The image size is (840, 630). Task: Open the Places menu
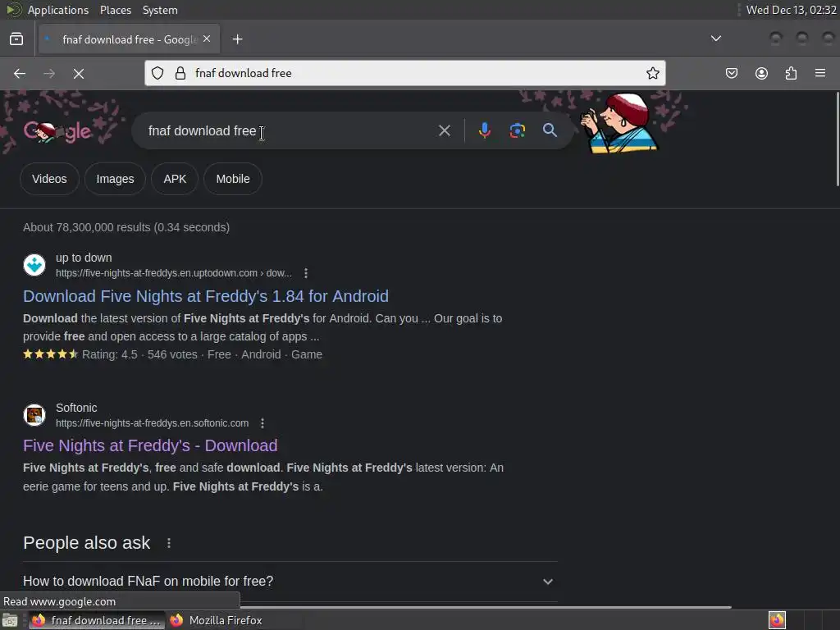pyautogui.click(x=115, y=10)
